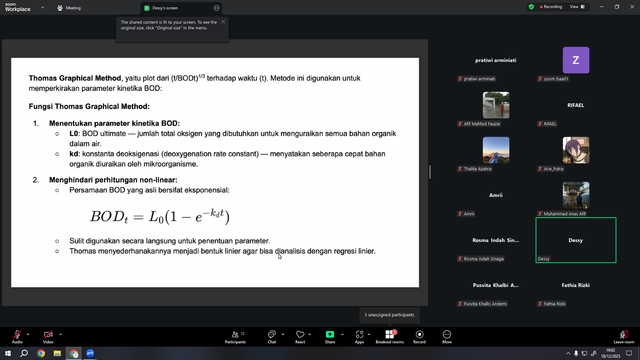640x360 pixels.
Task: Click pratiwi arminiati's participant tile
Action: coord(496,60)
